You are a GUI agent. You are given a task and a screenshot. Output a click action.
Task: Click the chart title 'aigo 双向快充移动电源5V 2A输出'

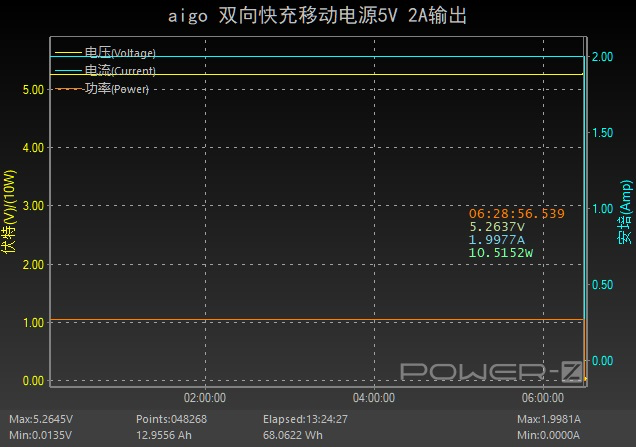click(x=317, y=16)
